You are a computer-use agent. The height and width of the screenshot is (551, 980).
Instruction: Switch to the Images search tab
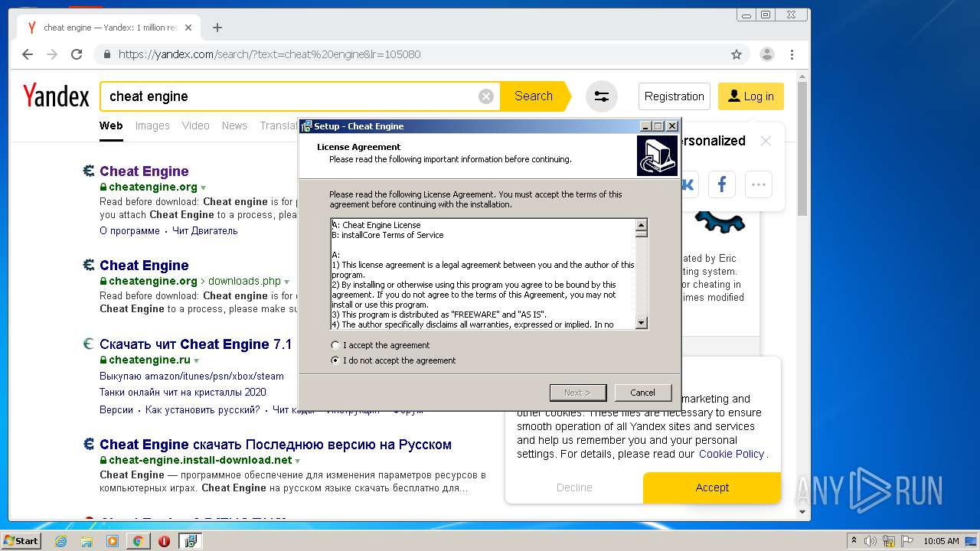(152, 126)
